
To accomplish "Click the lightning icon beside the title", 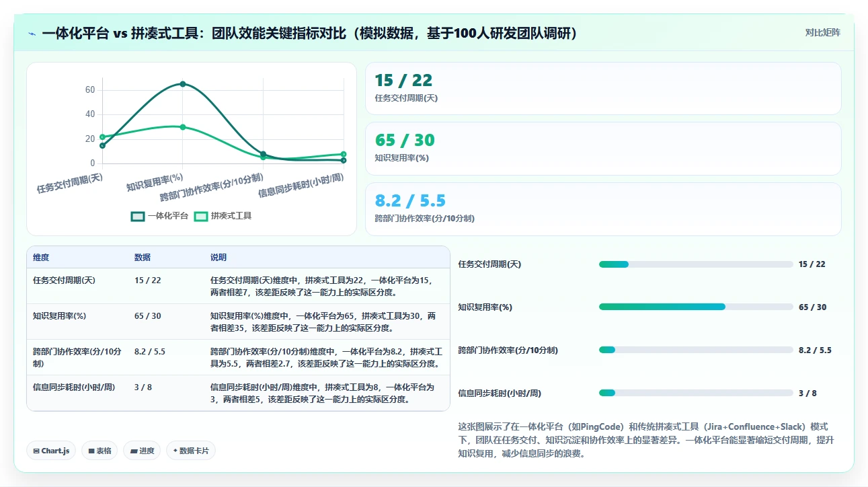I will (x=32, y=34).
